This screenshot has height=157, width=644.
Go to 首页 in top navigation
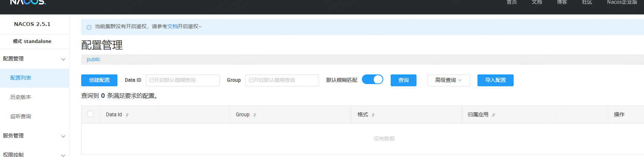pyautogui.click(x=512, y=2)
